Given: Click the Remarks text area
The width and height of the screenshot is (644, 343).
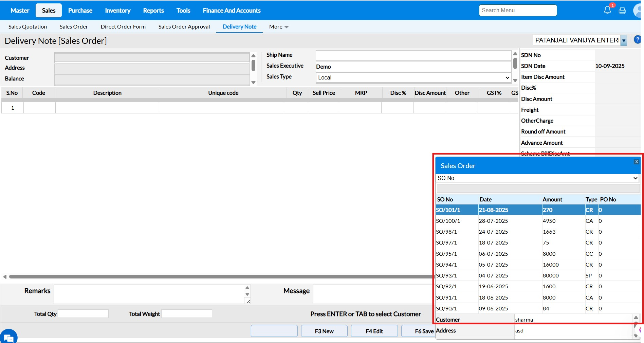Looking at the screenshot, I should [x=149, y=294].
